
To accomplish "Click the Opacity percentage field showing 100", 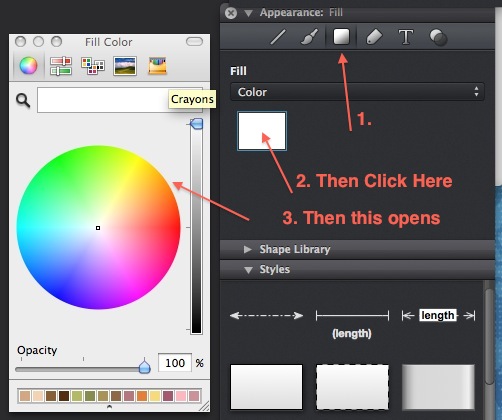I will coord(175,363).
